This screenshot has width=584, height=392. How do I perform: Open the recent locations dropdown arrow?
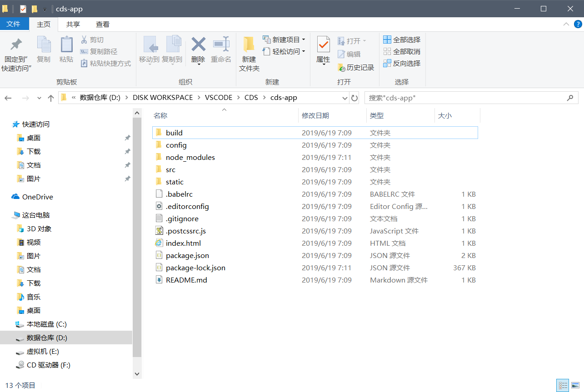tap(39, 98)
